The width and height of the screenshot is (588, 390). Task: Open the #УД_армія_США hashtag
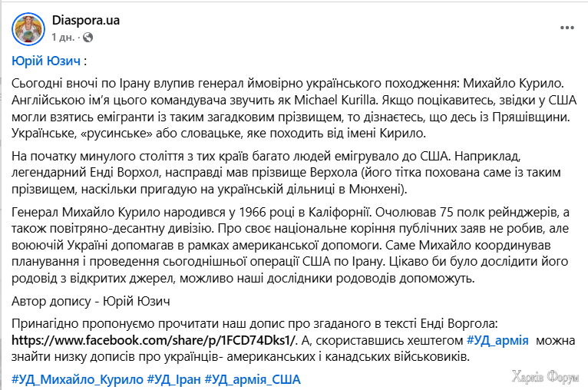[x=253, y=379]
